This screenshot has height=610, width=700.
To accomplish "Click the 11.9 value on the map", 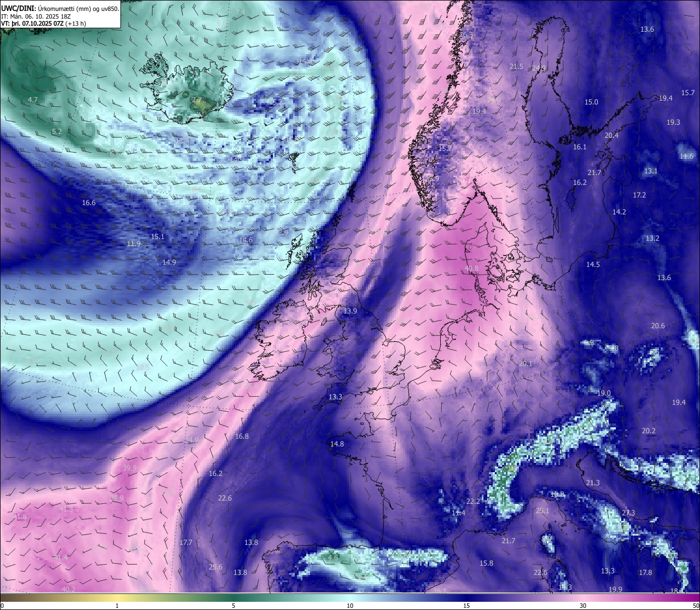I will coord(133,244).
